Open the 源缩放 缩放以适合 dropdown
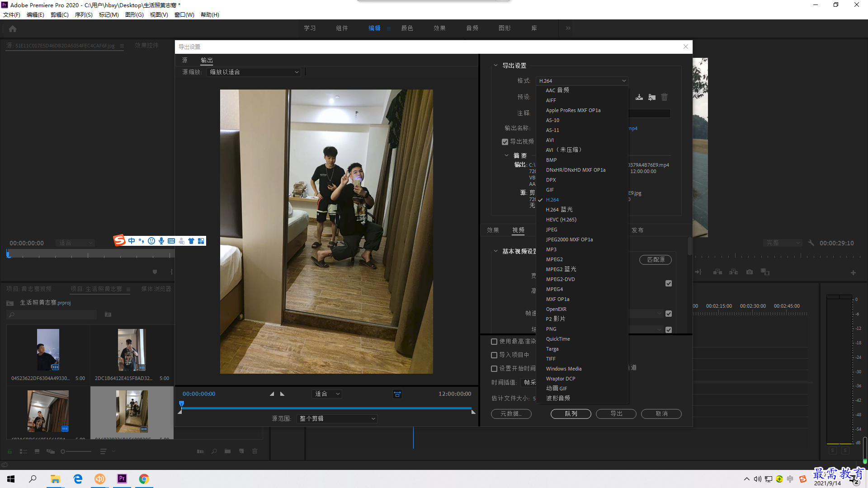 tap(254, 72)
